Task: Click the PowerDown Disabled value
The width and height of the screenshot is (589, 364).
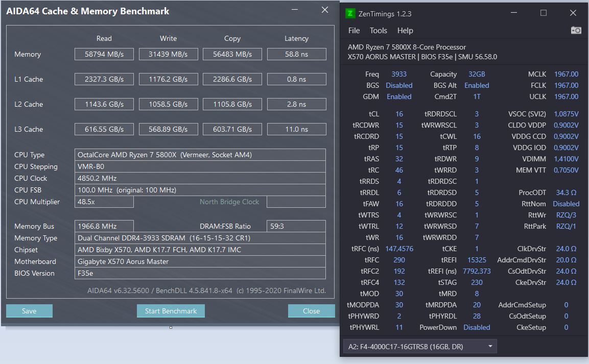Action: [477, 327]
